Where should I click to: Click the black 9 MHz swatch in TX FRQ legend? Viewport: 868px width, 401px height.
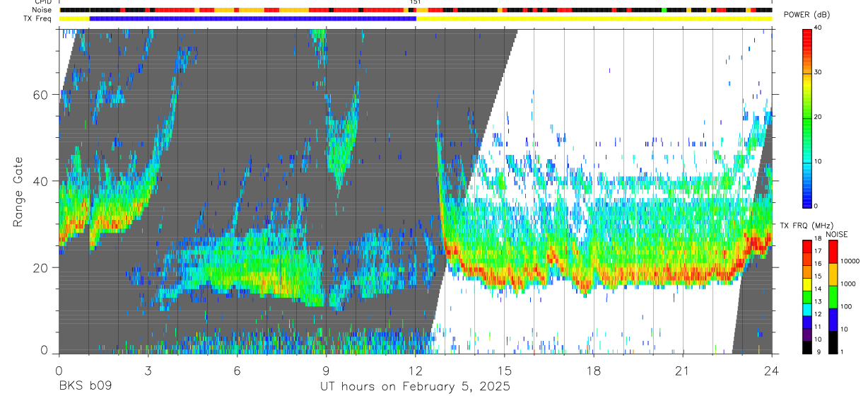coord(807,347)
